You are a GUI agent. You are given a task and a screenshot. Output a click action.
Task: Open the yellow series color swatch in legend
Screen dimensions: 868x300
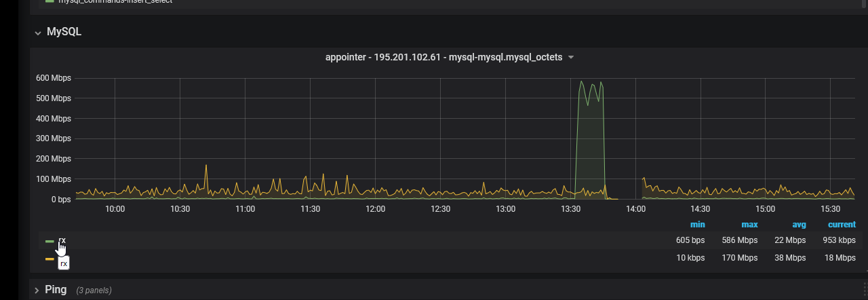50,259
